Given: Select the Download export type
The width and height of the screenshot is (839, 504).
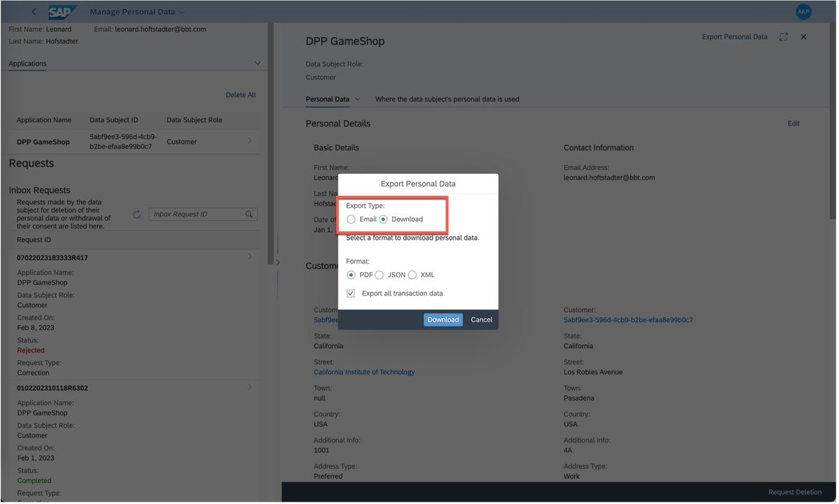Looking at the screenshot, I should [x=383, y=219].
